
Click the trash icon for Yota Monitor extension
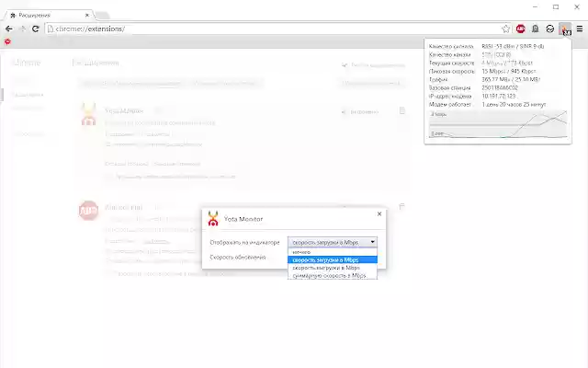click(402, 110)
